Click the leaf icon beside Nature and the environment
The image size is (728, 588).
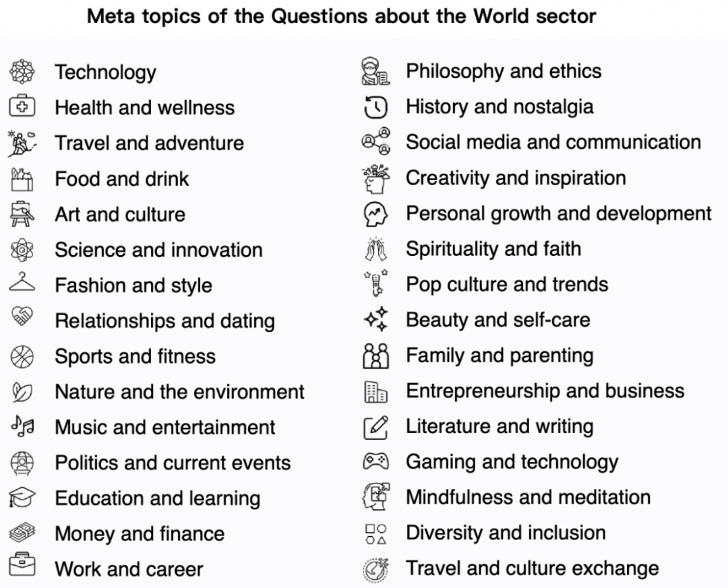click(21, 391)
